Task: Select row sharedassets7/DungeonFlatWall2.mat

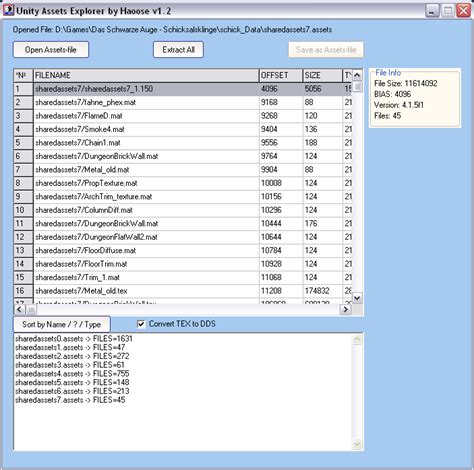Action: (x=183, y=237)
